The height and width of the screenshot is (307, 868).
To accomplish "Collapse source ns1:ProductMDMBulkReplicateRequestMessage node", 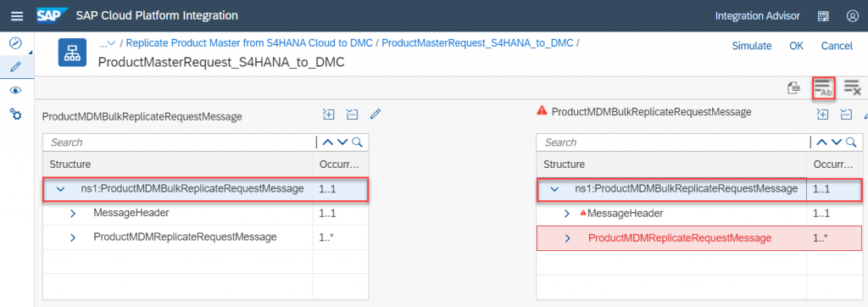I will point(61,189).
